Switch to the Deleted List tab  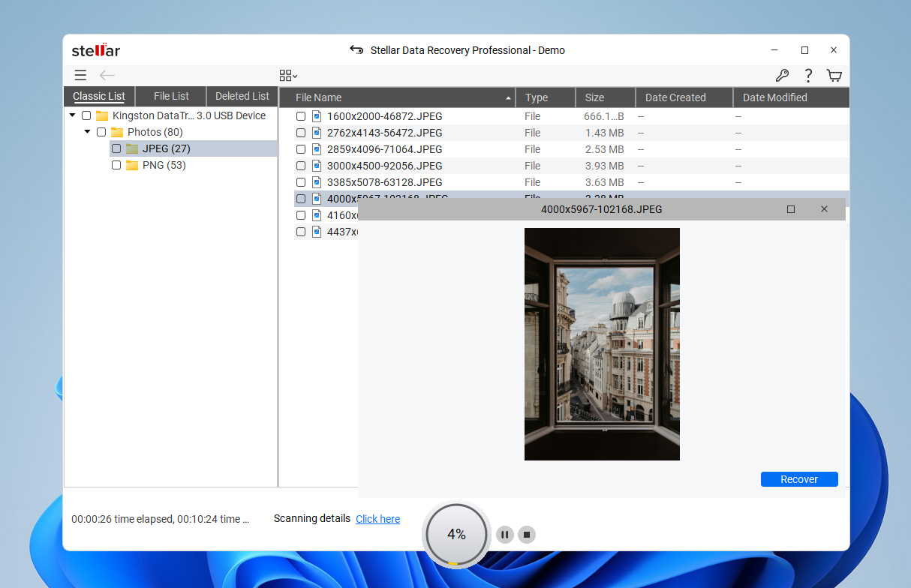coord(242,96)
